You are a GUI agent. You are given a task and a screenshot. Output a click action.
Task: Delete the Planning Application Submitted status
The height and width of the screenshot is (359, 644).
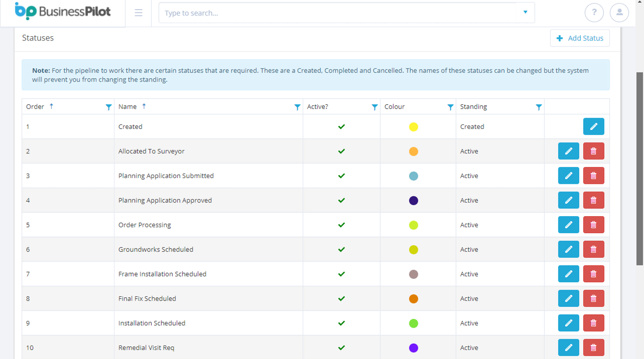[x=593, y=176]
